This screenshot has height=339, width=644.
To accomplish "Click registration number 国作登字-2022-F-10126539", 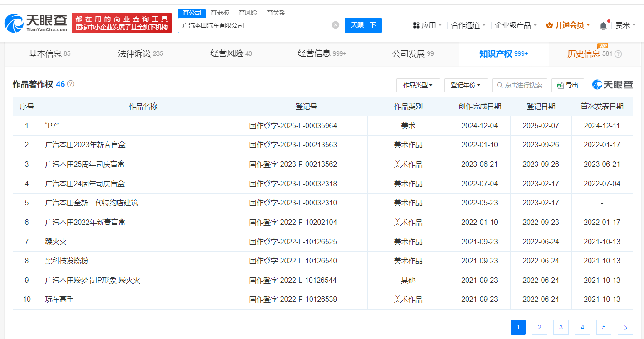I will (293, 299).
